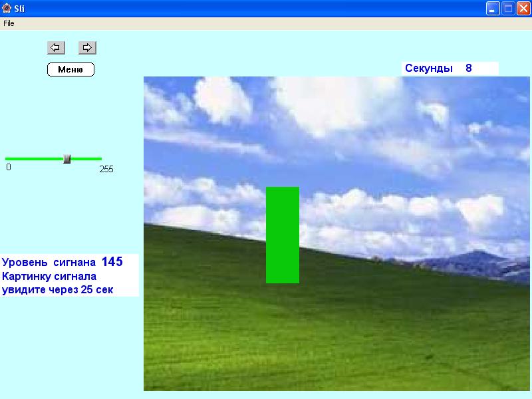
Task: Click the left arrow navigation button
Action: click(x=56, y=47)
